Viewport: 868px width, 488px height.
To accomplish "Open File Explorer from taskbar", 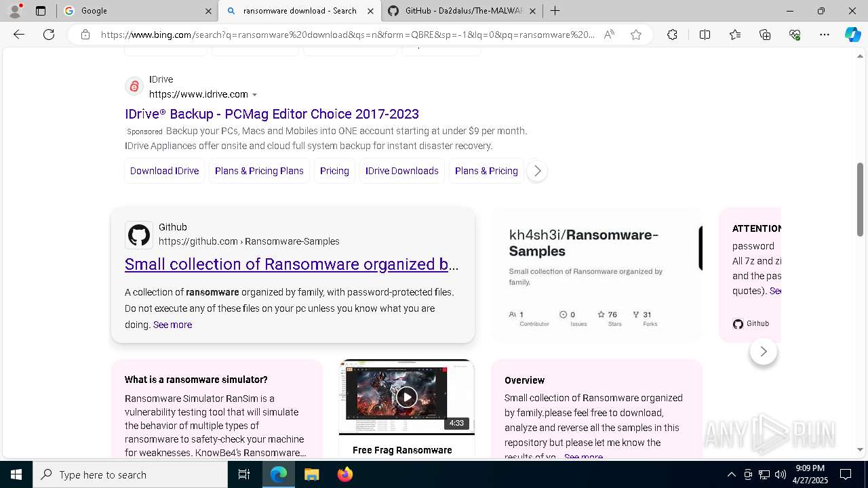I will click(x=311, y=474).
